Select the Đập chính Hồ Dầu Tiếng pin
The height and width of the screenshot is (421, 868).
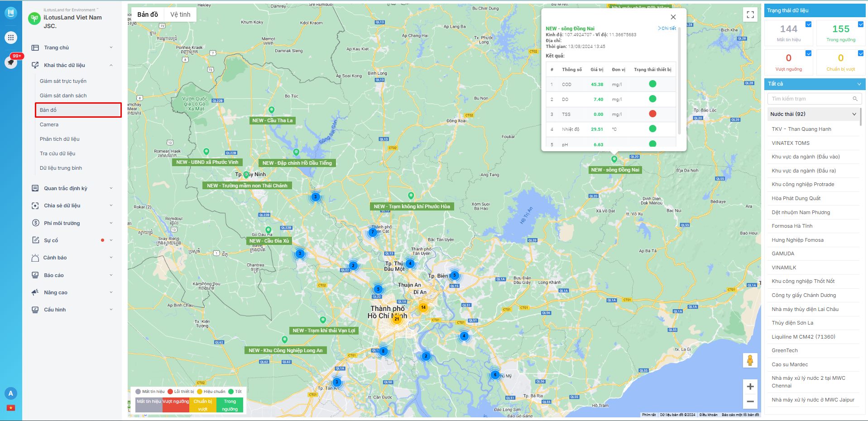(x=296, y=152)
